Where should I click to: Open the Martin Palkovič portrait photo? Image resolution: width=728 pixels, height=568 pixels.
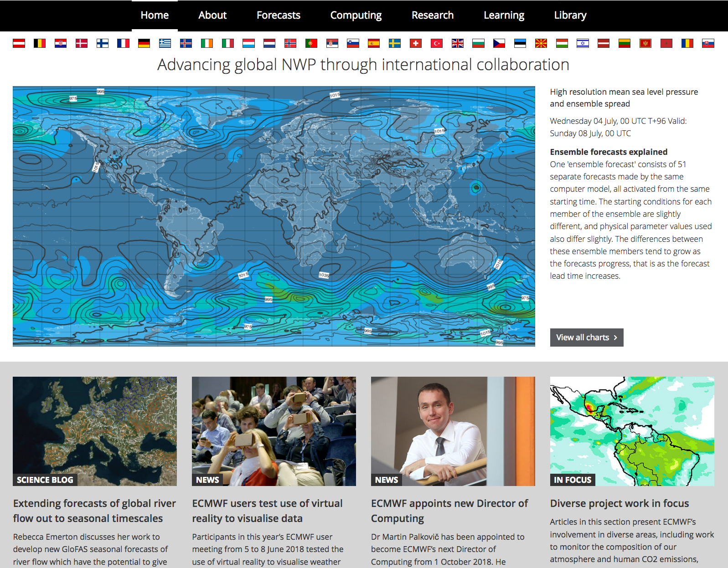(453, 431)
